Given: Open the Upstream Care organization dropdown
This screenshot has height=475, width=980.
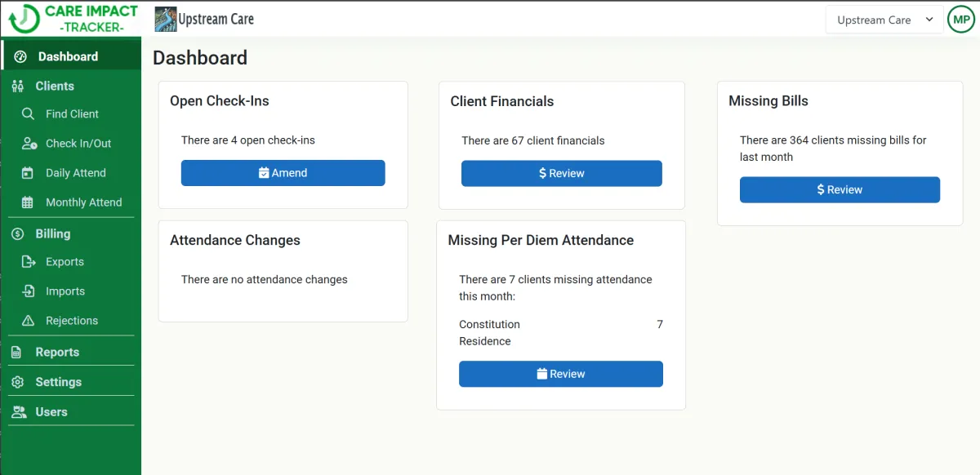Looking at the screenshot, I should click(x=884, y=20).
